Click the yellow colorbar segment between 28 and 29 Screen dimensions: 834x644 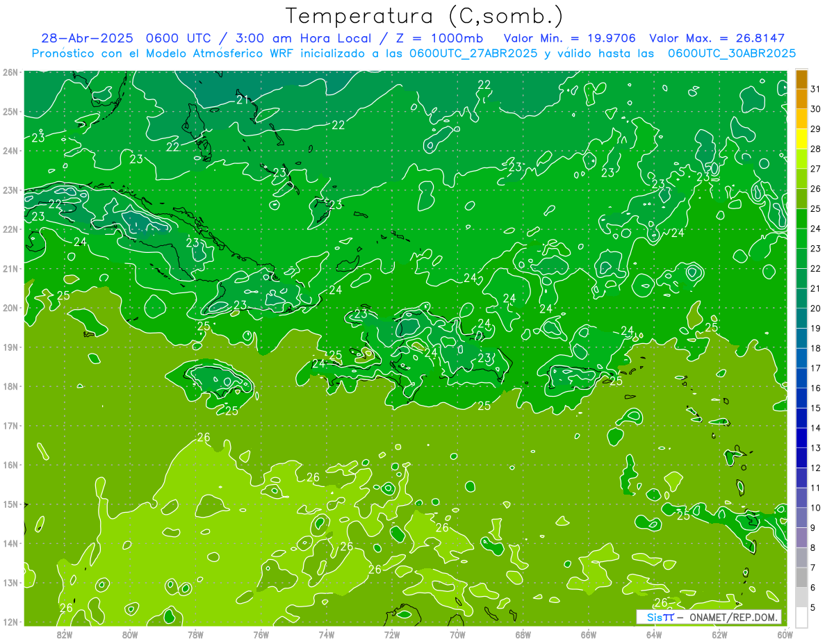[801, 139]
